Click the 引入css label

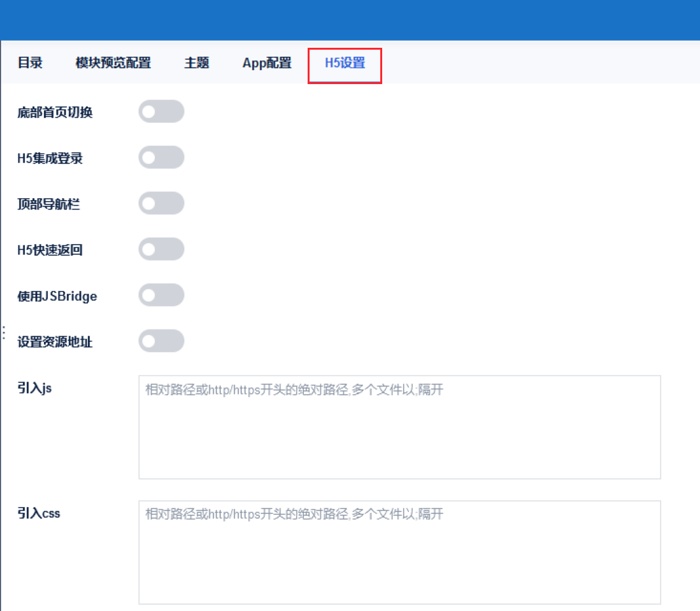[39, 513]
